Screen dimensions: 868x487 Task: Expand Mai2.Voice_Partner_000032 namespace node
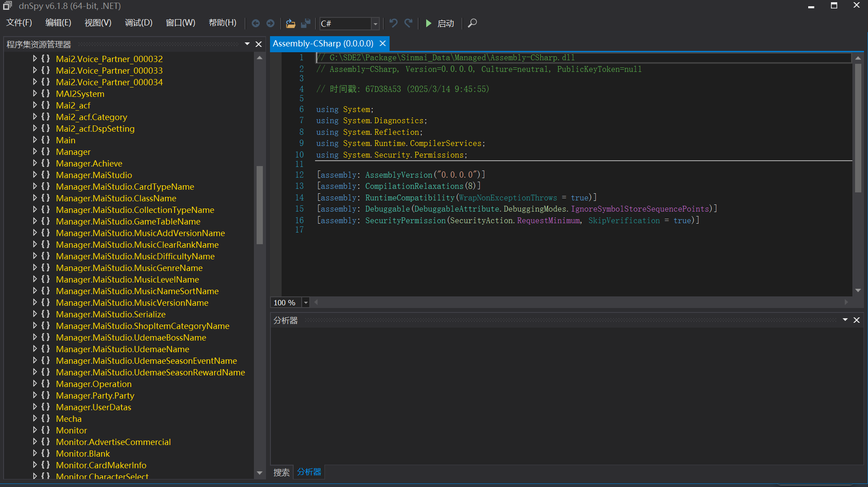35,58
